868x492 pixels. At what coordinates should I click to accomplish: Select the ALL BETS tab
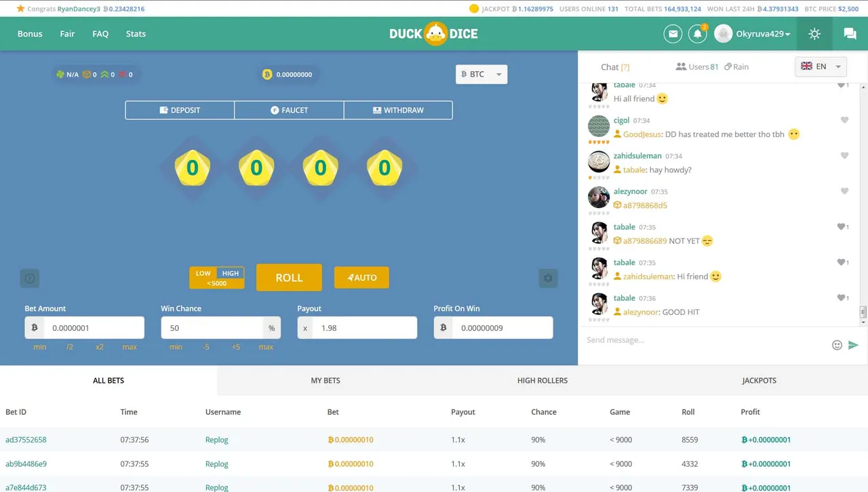(x=108, y=380)
